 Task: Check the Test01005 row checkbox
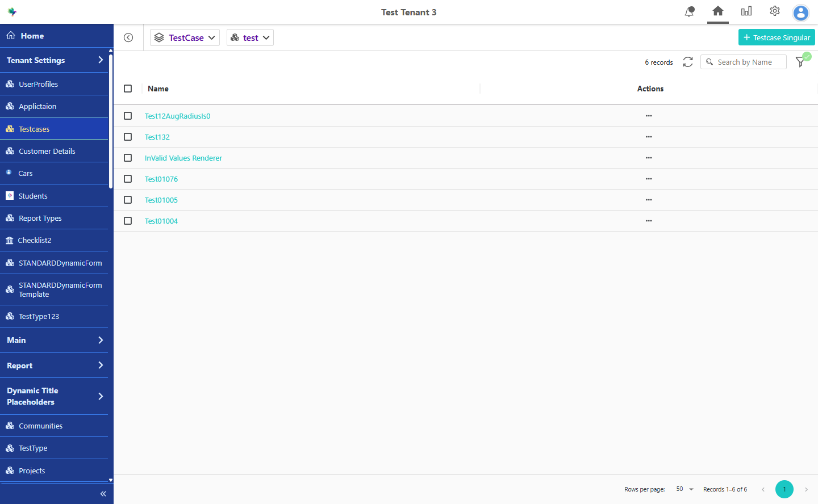click(x=128, y=200)
